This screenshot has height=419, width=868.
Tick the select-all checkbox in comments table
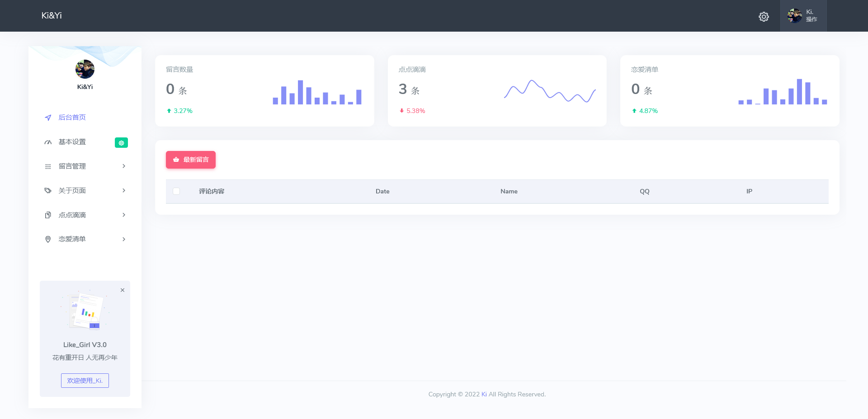pos(176,191)
